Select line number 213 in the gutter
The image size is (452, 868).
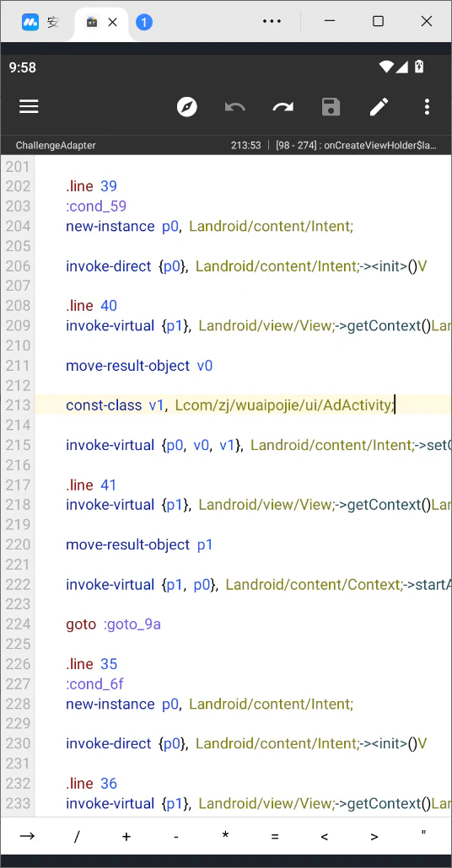19,405
